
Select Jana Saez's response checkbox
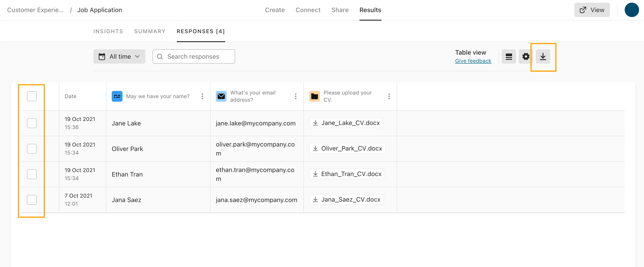coord(32,200)
